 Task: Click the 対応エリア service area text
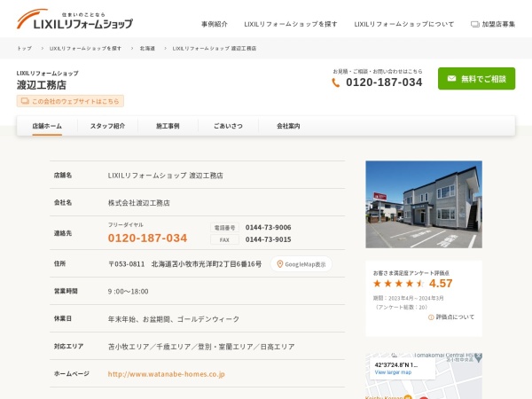(201, 347)
